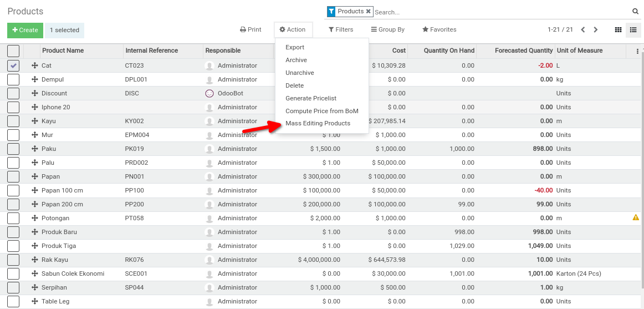Viewport: 644px width, 309px height.
Task: Go to previous page arrow
Action: click(583, 30)
